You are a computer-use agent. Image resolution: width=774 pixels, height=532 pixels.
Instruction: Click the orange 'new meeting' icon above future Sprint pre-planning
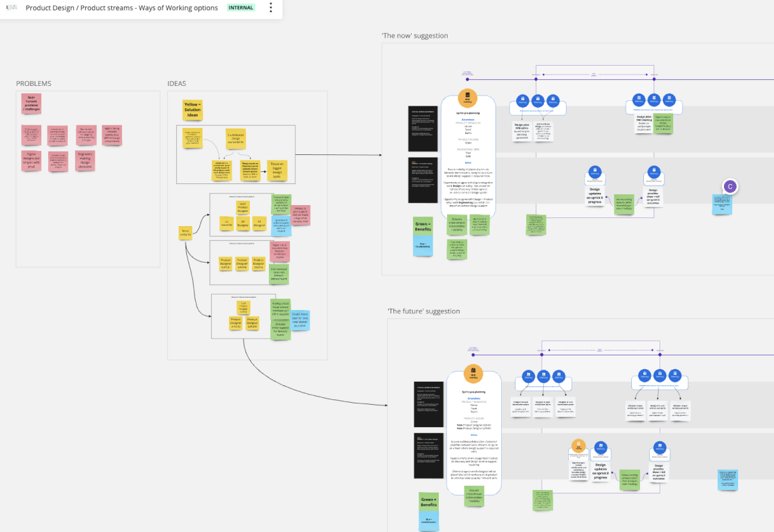473,372
